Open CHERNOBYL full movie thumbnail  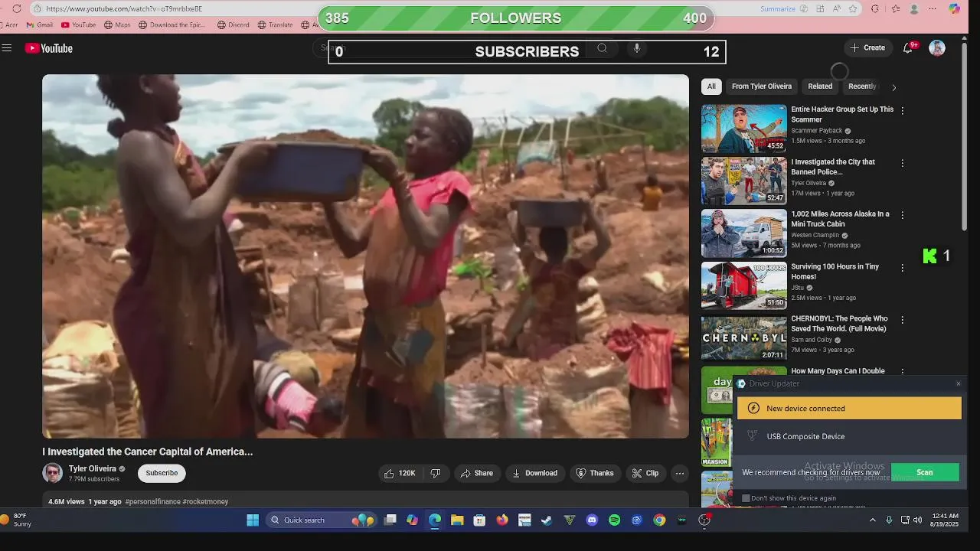pyautogui.click(x=743, y=337)
